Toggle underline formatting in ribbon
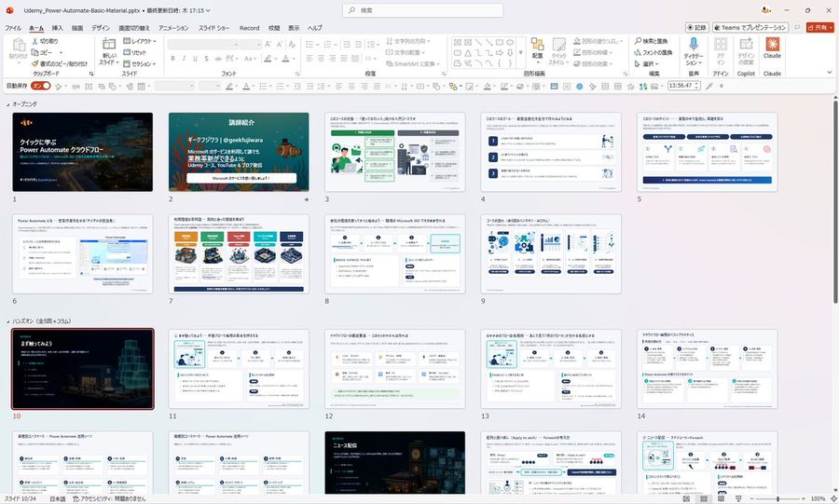This screenshot has width=839, height=504. 195,59
